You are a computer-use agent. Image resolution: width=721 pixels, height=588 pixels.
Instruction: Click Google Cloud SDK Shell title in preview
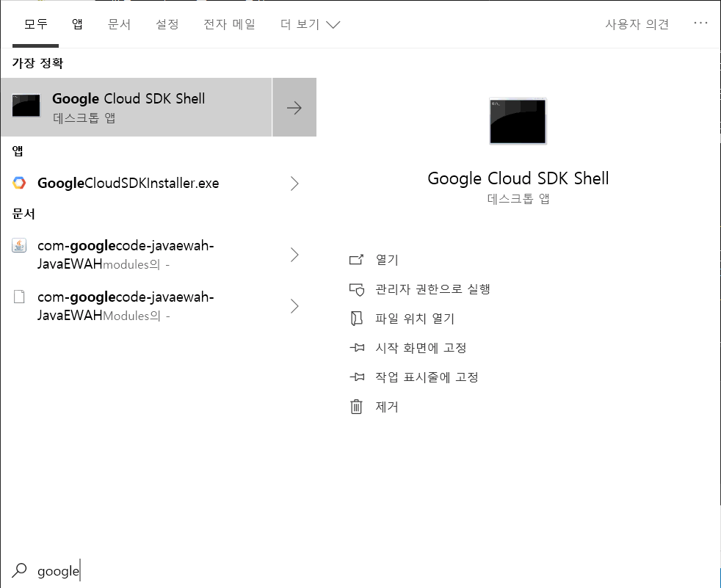(518, 178)
